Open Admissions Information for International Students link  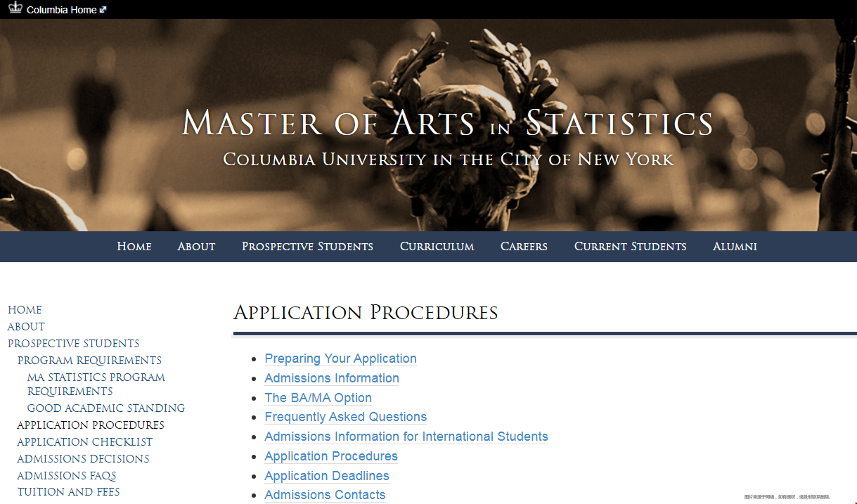pyautogui.click(x=406, y=437)
